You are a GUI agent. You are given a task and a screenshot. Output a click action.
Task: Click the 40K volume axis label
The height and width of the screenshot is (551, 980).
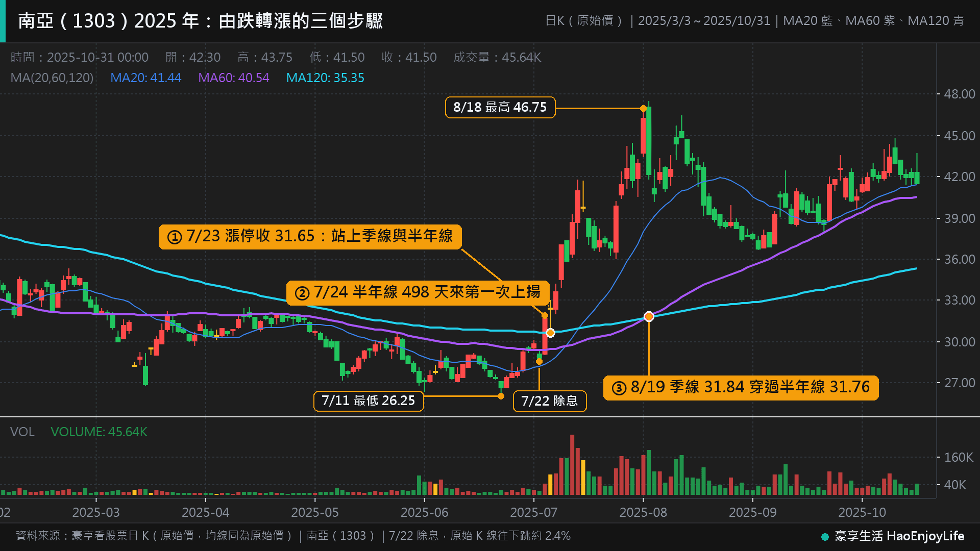(955, 485)
